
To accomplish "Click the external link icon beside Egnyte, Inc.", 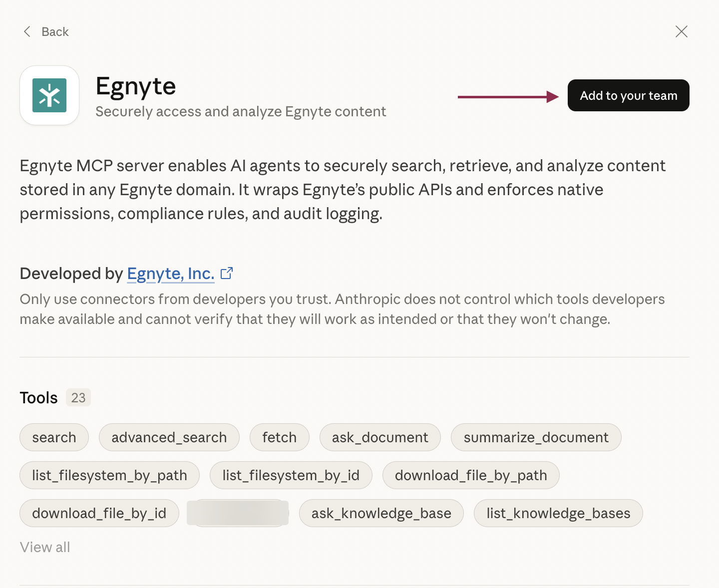I will (x=227, y=273).
